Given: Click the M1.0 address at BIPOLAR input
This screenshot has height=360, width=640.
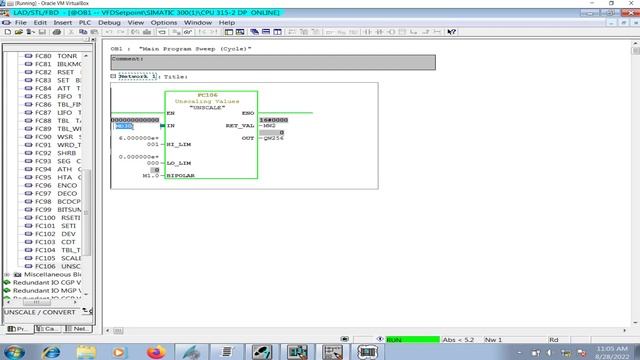Looking at the screenshot, I should click(151, 176).
